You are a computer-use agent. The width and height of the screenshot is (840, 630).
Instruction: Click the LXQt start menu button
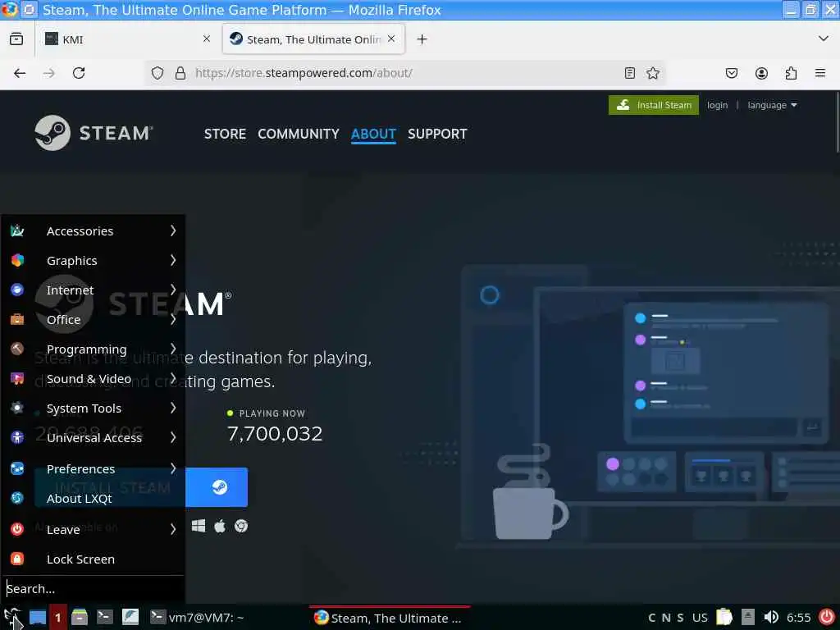(x=13, y=618)
